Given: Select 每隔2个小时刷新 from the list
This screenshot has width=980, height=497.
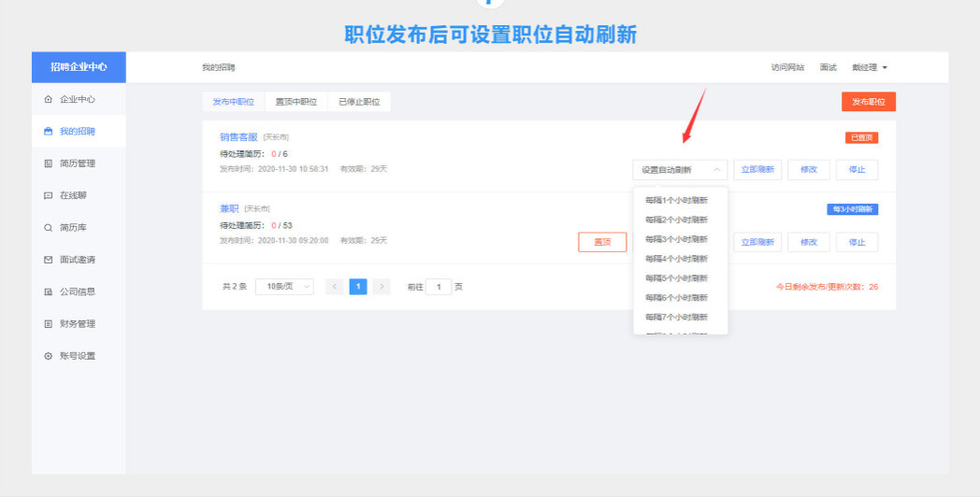Looking at the screenshot, I should tap(676, 220).
